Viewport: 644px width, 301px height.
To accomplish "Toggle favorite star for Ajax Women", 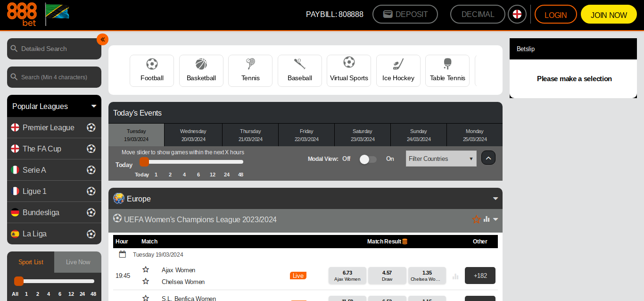I will [x=146, y=269].
